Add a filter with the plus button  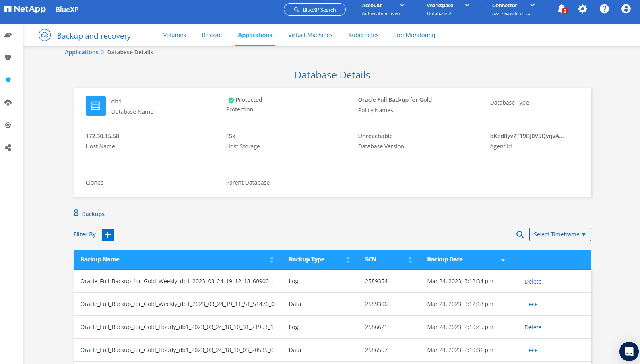(x=108, y=235)
